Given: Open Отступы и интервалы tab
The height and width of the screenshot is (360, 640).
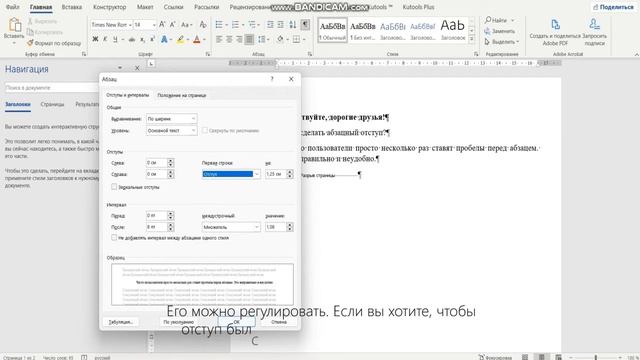Looking at the screenshot, I should [x=128, y=95].
